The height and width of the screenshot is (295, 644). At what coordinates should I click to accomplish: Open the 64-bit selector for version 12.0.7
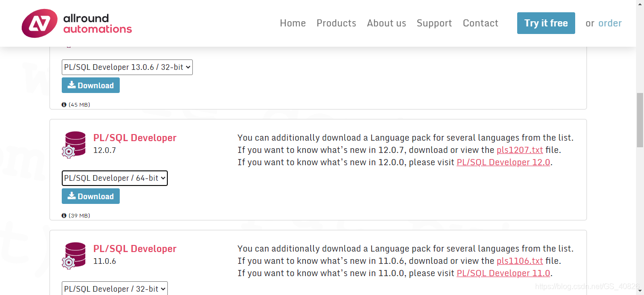(115, 178)
